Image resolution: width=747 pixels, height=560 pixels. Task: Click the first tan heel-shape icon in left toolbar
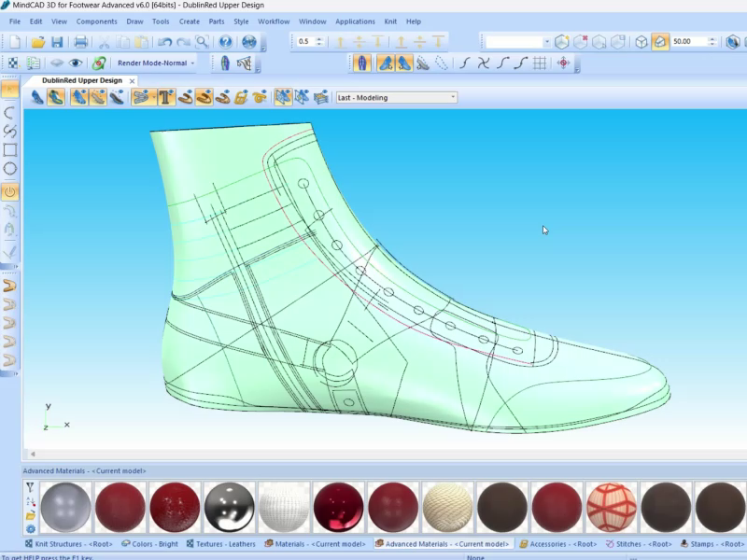pos(10,287)
